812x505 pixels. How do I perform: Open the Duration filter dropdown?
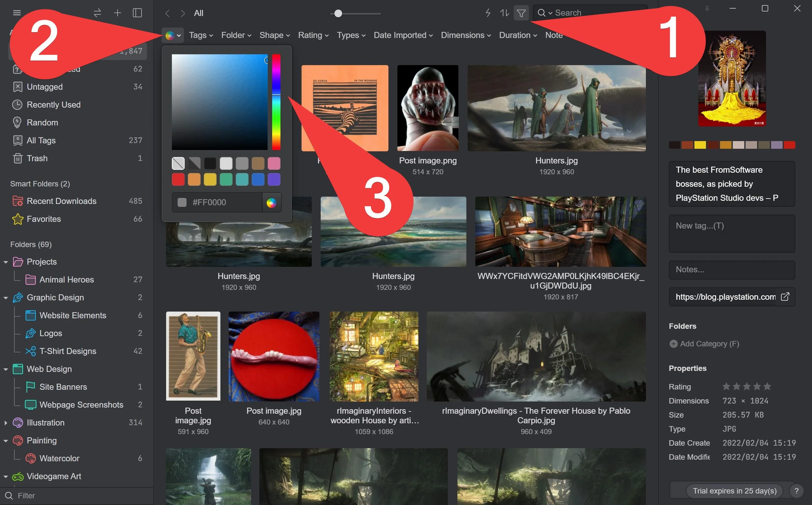pyautogui.click(x=518, y=35)
